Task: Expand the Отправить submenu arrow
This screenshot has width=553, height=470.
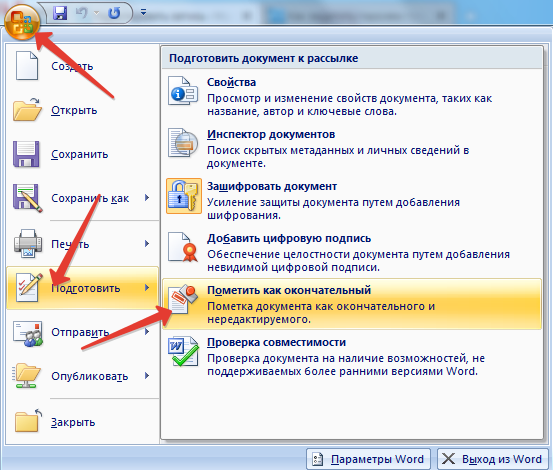Action: pos(147,332)
